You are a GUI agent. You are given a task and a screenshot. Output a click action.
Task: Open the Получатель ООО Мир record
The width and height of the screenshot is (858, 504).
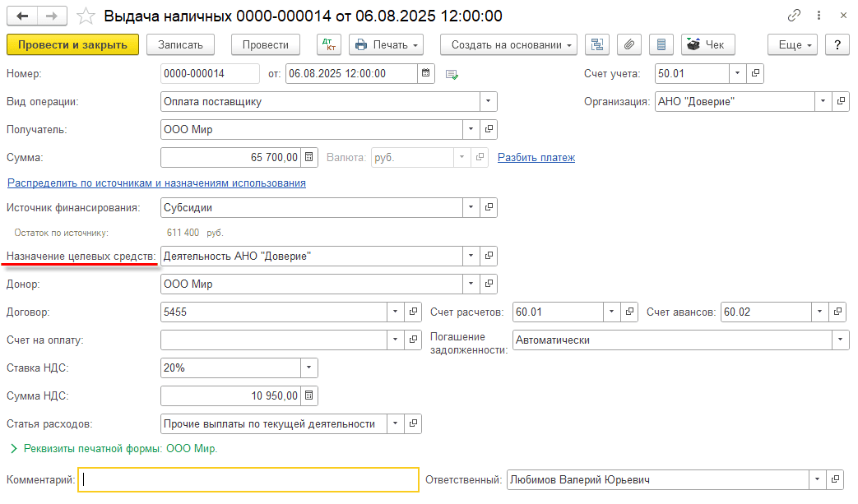pyautogui.click(x=489, y=129)
